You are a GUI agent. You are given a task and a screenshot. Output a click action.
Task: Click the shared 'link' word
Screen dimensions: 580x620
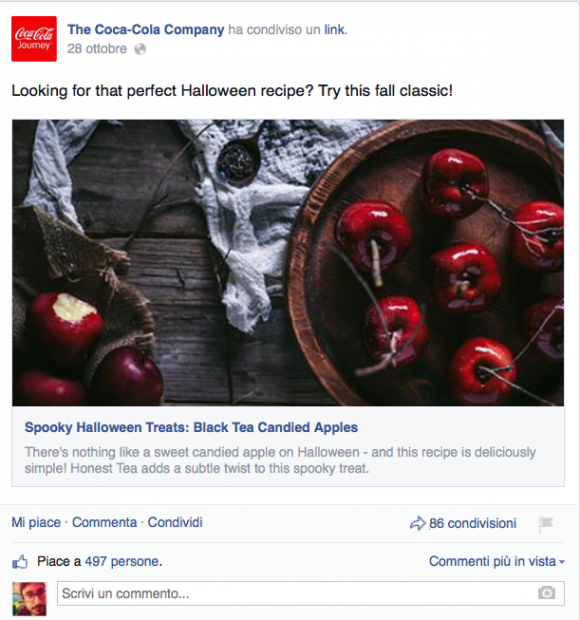click(x=334, y=30)
